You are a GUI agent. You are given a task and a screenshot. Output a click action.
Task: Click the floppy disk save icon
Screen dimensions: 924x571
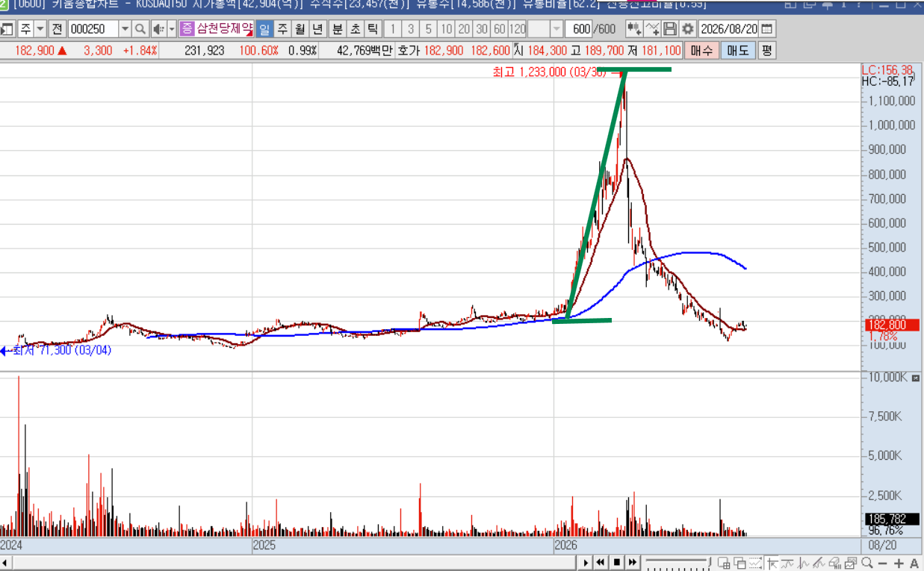click(670, 29)
